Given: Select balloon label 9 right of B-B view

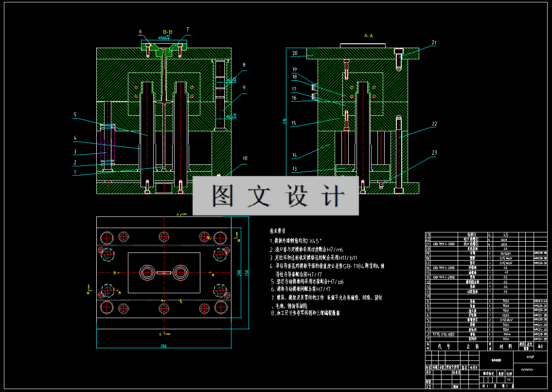Looking at the screenshot, I should 244,88.
